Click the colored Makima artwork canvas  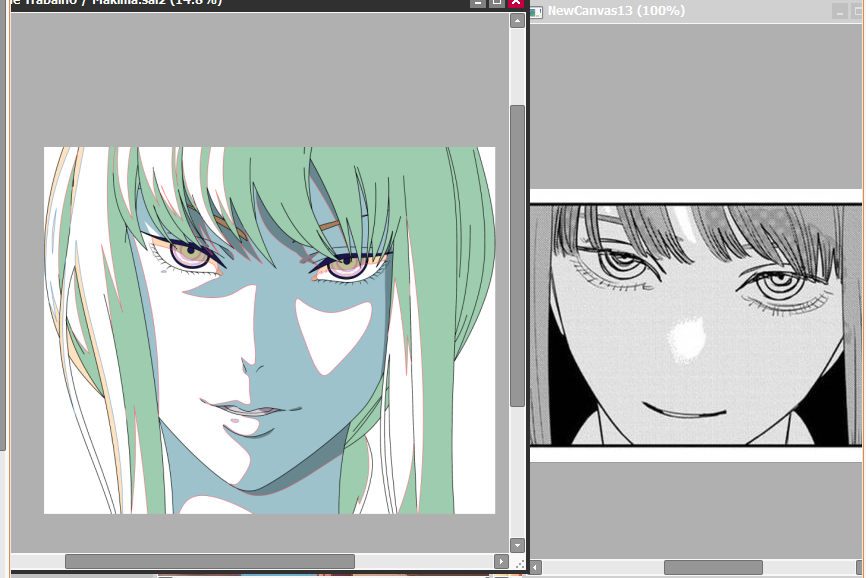(x=270, y=330)
